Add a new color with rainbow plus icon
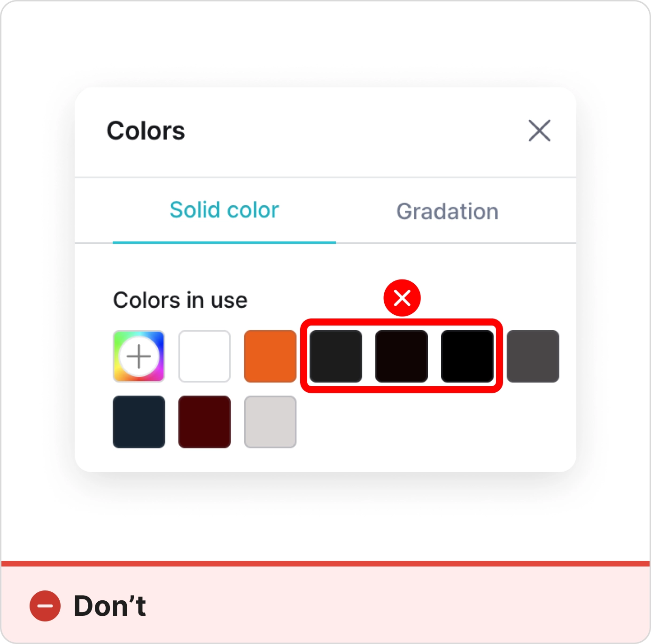The height and width of the screenshot is (644, 651). point(139,356)
